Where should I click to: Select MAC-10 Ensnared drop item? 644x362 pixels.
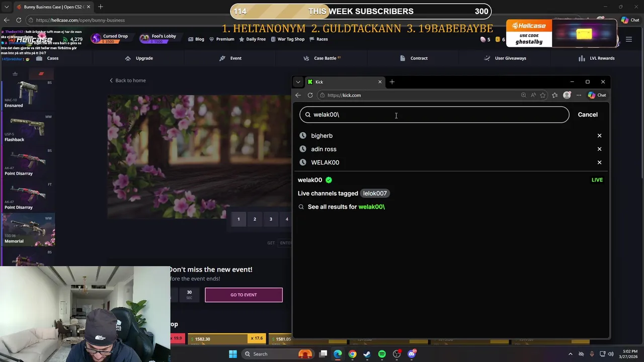tap(28, 94)
